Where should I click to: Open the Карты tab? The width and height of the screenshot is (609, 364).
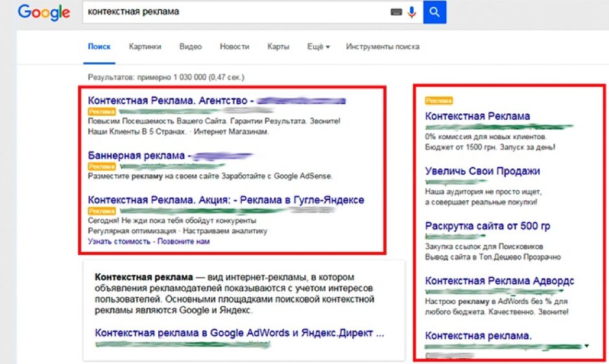click(278, 47)
